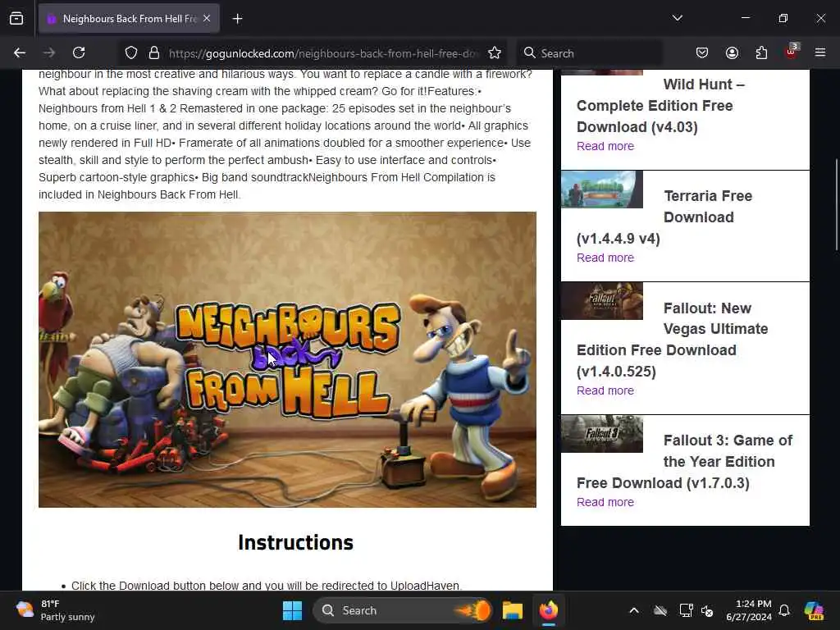This screenshot has width=840, height=630.
Task: Open File Explorer from the taskbar
Action: (512, 610)
